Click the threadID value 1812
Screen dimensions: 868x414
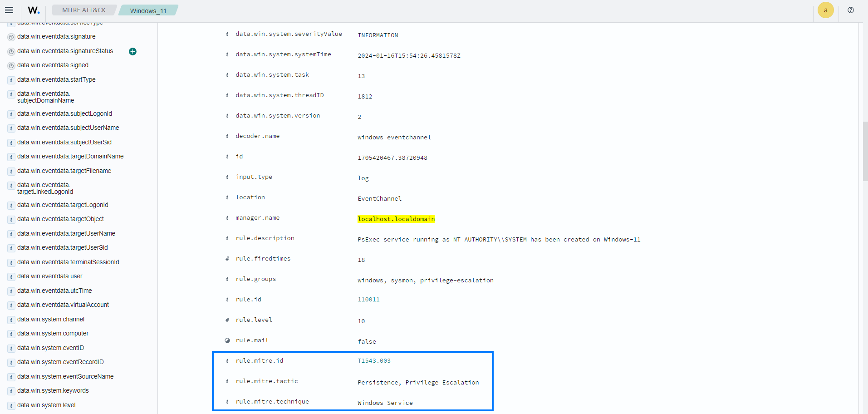point(365,97)
